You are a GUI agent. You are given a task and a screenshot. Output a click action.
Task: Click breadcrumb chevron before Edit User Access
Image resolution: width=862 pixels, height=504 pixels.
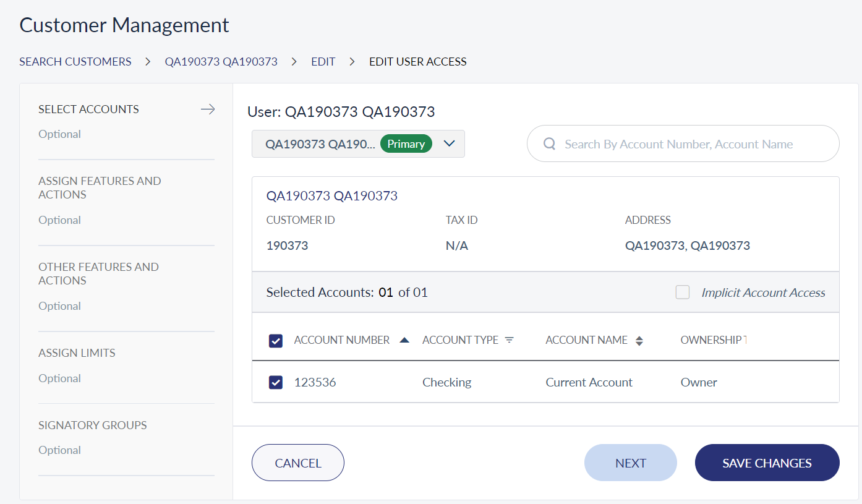pyautogui.click(x=352, y=62)
